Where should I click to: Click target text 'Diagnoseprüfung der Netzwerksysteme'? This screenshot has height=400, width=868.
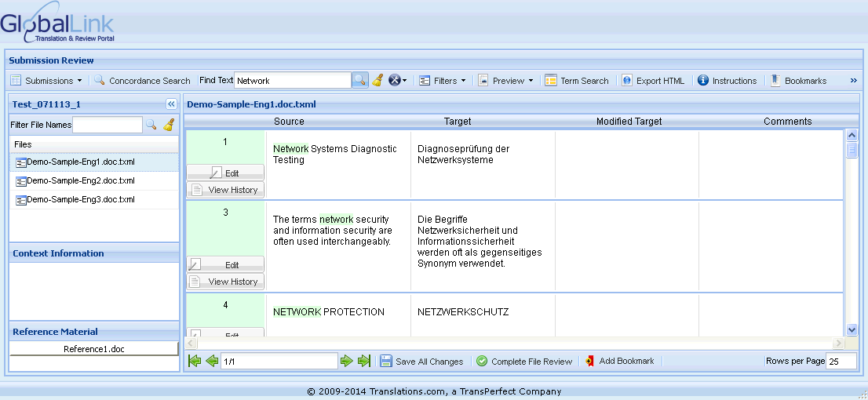463,155
